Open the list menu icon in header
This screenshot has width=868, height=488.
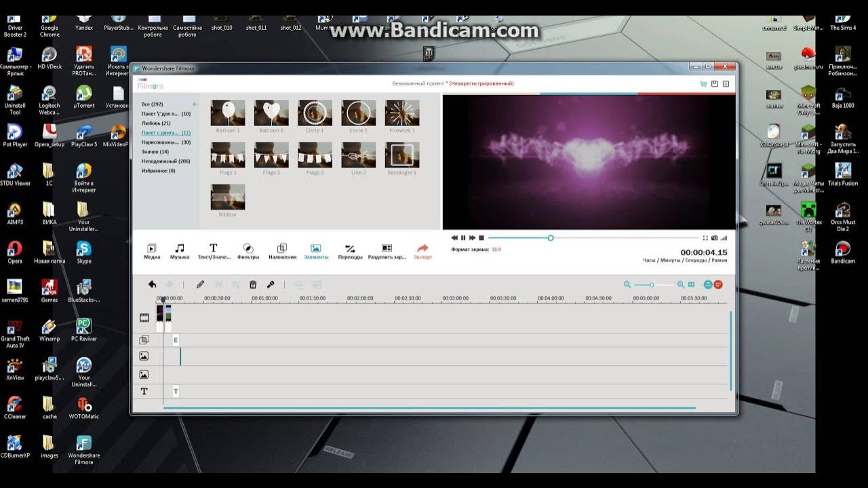726,84
